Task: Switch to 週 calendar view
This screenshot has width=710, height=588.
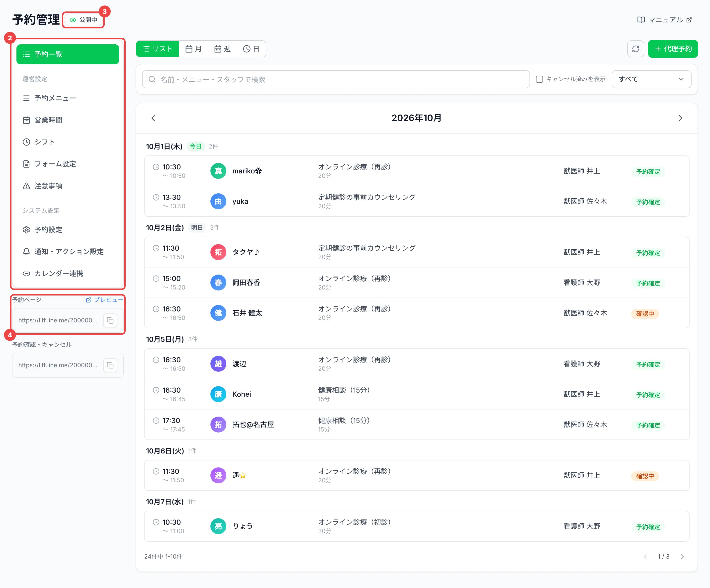Action: pos(222,49)
